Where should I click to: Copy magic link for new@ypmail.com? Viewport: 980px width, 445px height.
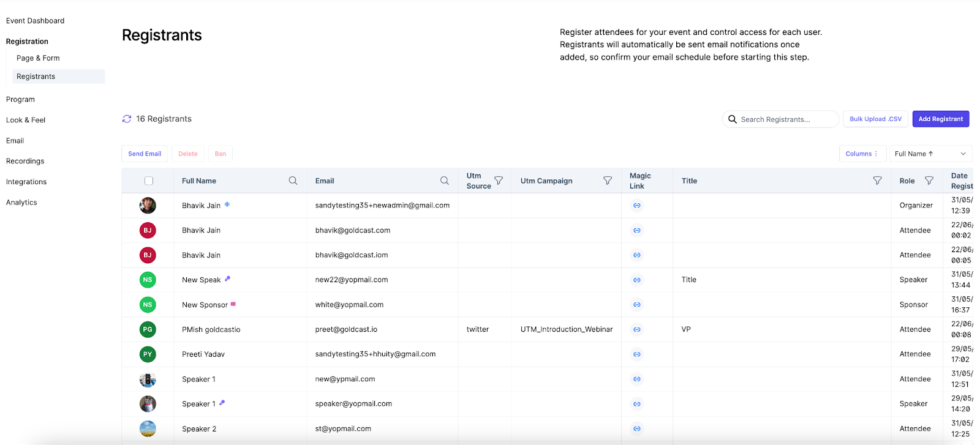(637, 379)
